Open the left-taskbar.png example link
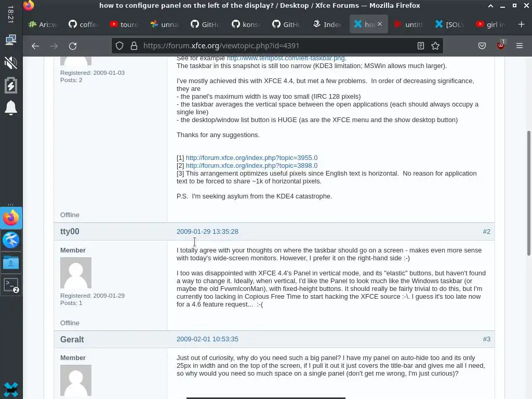Screen dimensions: 532x399 [x=286, y=58]
